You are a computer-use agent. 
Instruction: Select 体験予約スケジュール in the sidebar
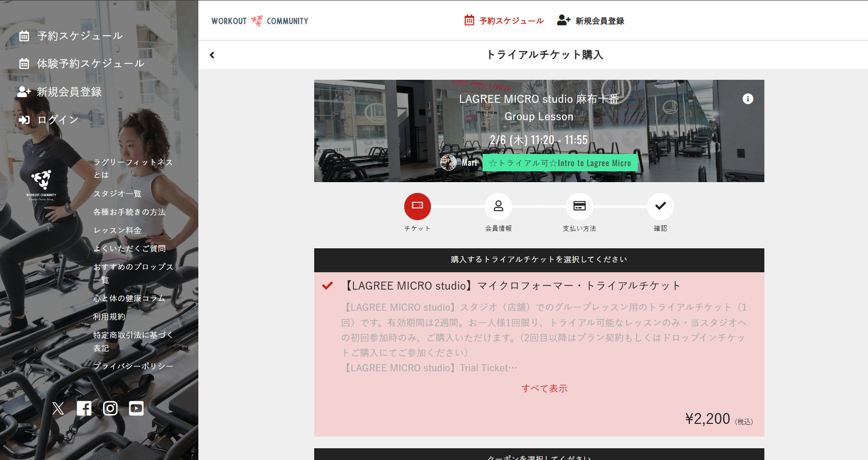(x=91, y=64)
